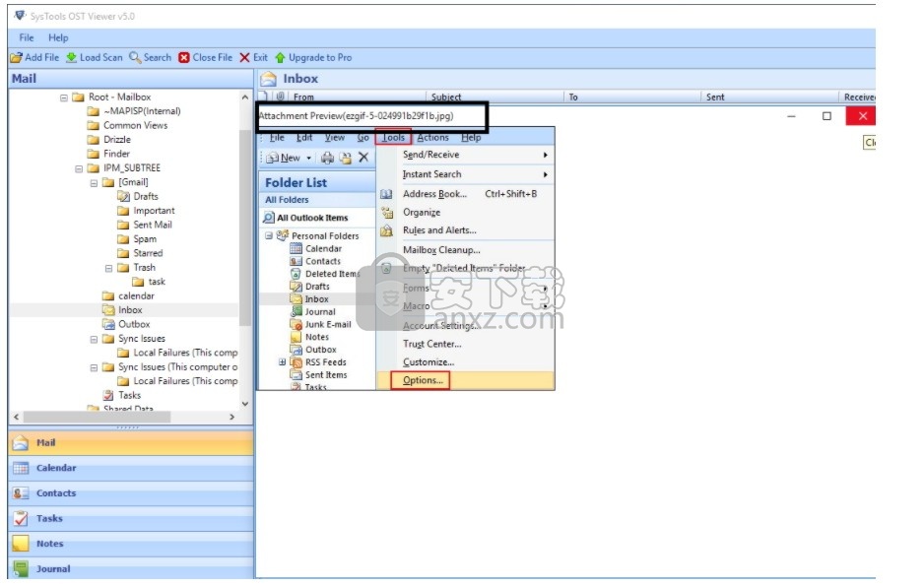Select the ~MAPISP(Internal) folder

(x=142, y=110)
